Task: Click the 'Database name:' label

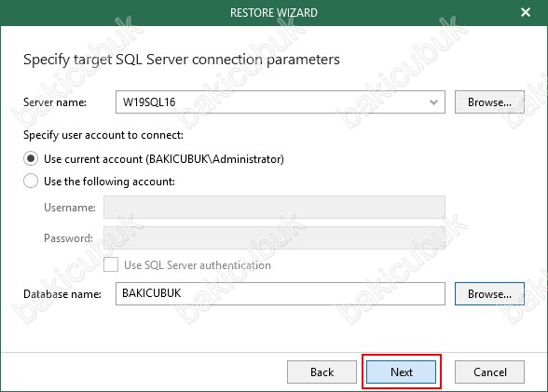Action: 62,294
